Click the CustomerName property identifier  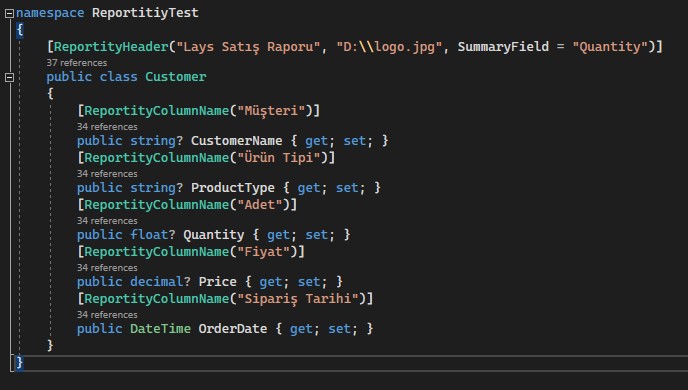pyautogui.click(x=236, y=141)
